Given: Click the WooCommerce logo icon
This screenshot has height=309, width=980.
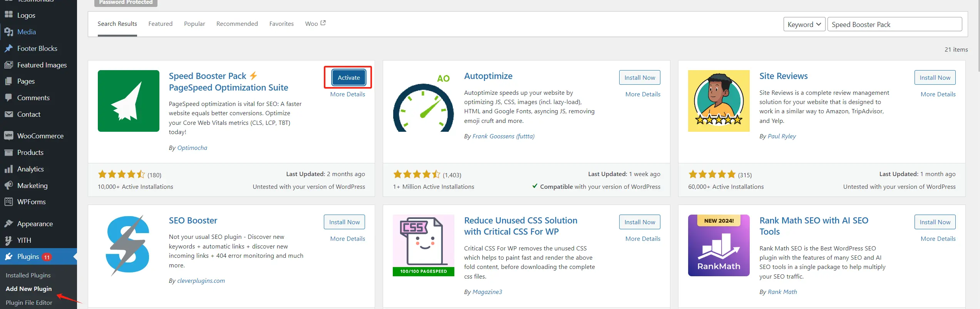Looking at the screenshot, I should (x=8, y=136).
